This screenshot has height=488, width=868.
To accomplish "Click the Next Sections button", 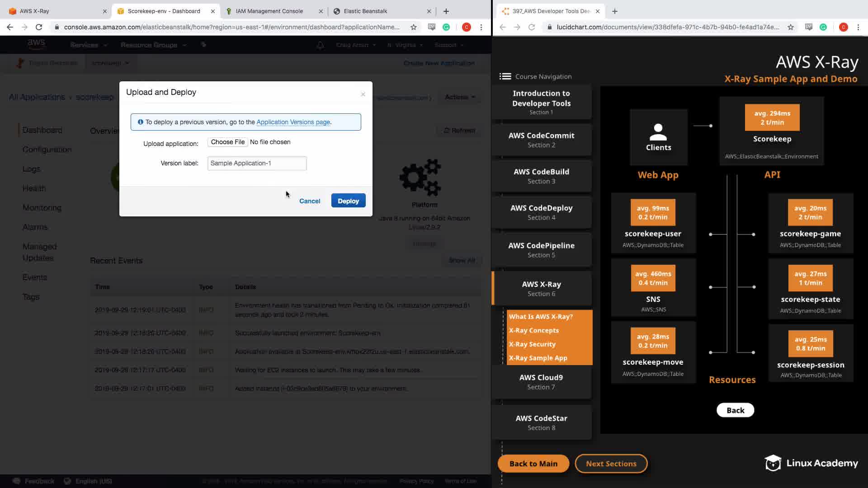I will coord(611,463).
